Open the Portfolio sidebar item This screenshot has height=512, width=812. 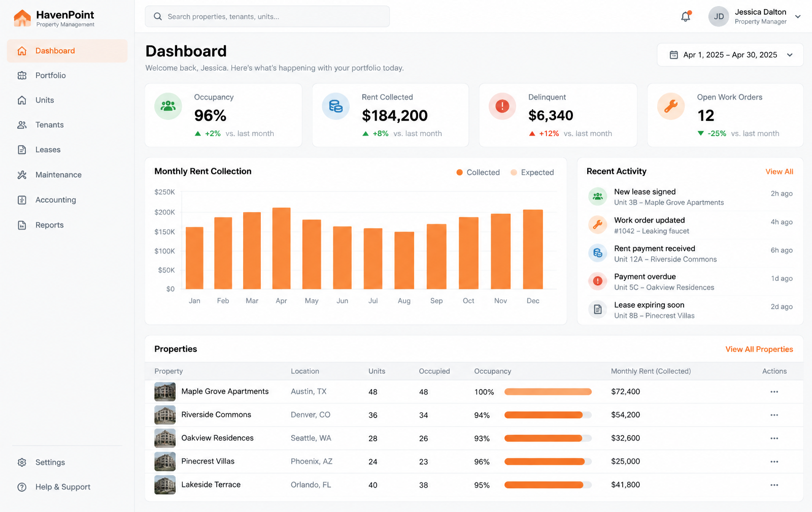coord(67,76)
